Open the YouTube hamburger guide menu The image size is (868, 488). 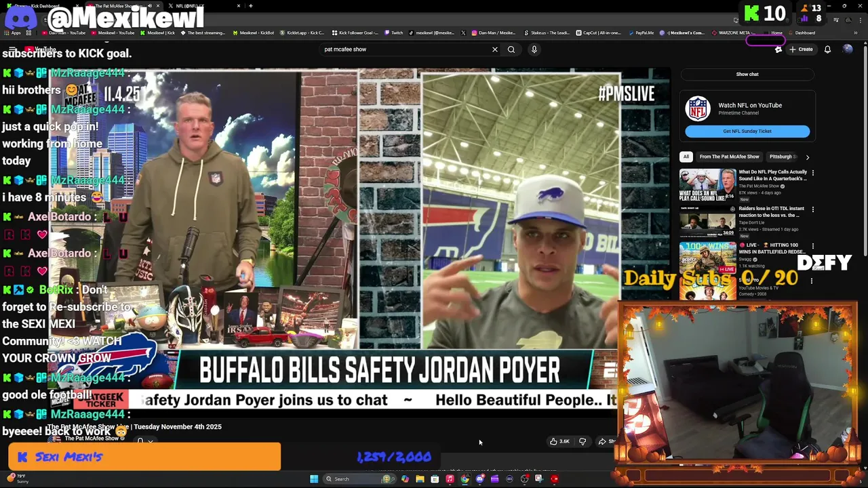click(x=12, y=49)
